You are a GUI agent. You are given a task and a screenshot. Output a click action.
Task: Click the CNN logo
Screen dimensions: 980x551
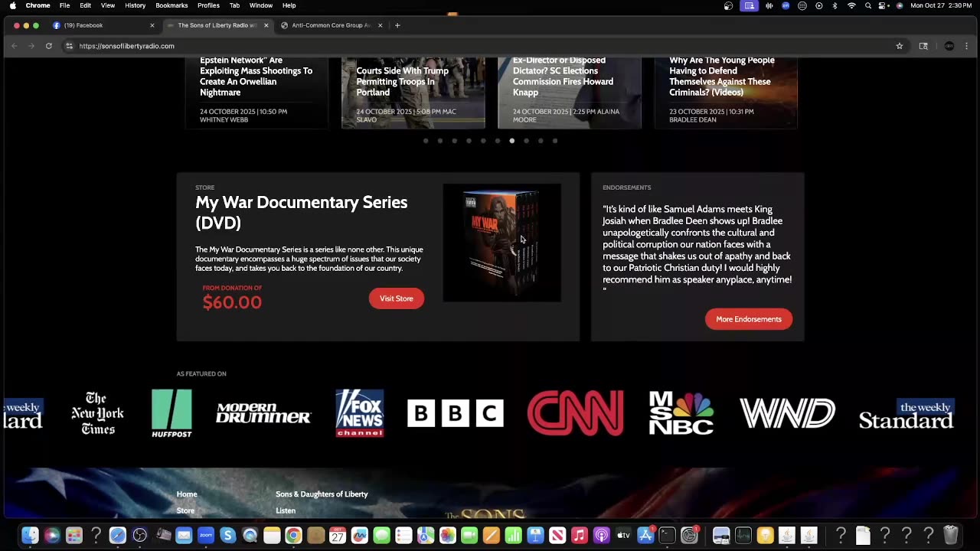point(575,412)
